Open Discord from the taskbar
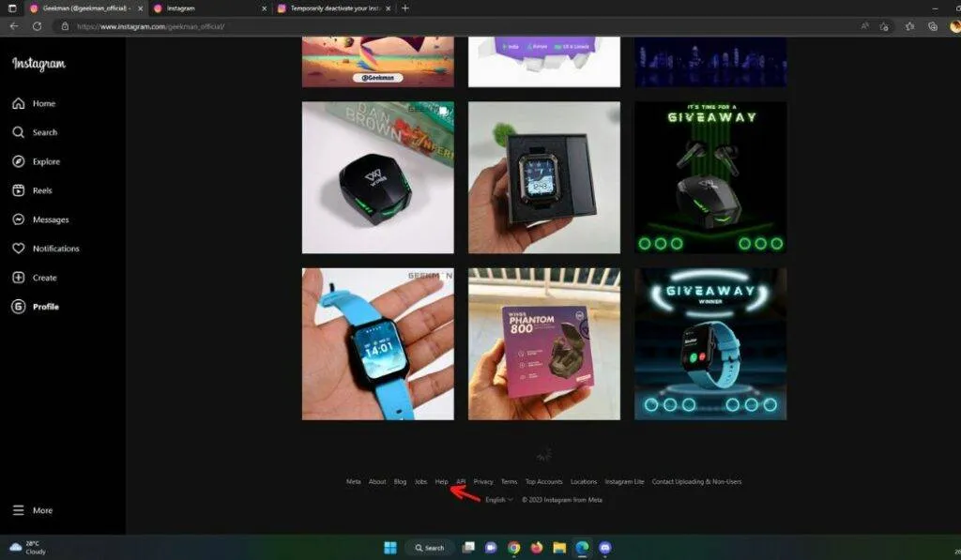The height and width of the screenshot is (560, 961). 605,548
